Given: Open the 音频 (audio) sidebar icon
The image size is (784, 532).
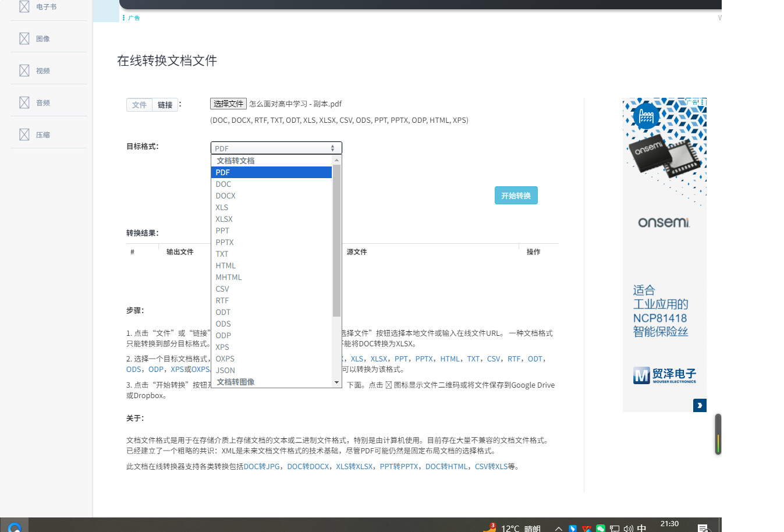Looking at the screenshot, I should 24,102.
